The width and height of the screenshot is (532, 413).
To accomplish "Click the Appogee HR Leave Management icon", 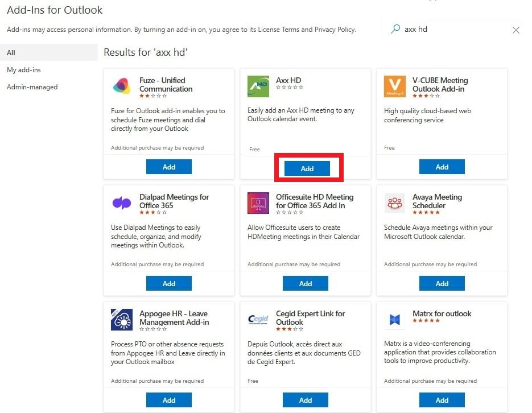I will tap(122, 319).
